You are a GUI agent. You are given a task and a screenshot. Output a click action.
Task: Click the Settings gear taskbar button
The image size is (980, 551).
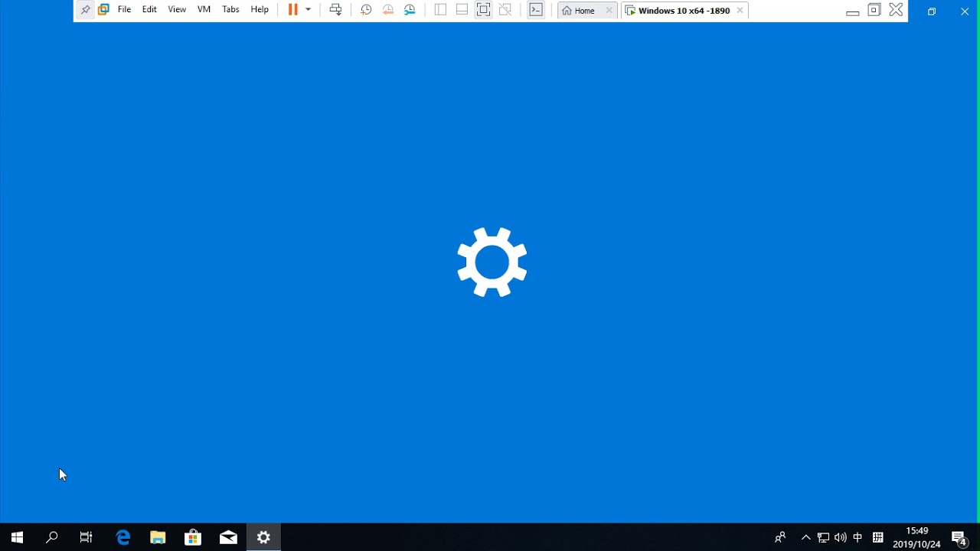pos(263,537)
